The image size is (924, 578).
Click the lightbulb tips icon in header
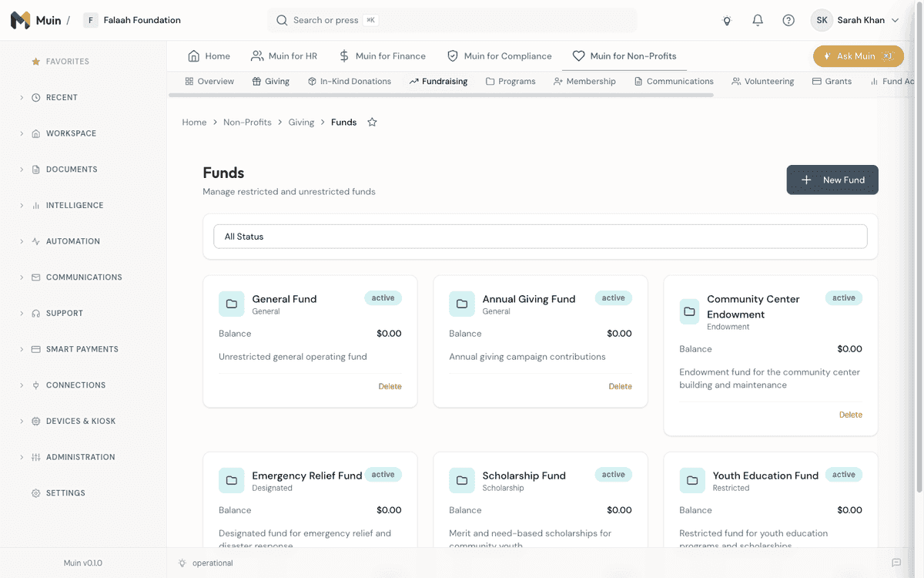[x=727, y=21]
